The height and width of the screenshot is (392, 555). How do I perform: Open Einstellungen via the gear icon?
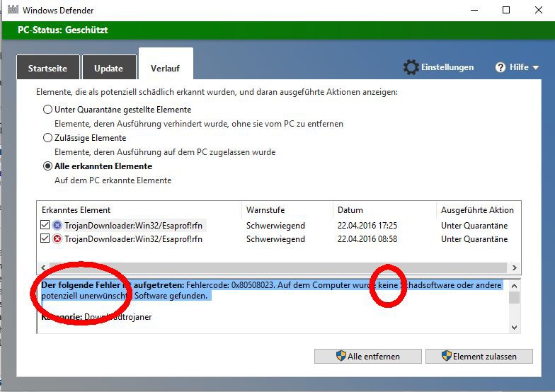(x=411, y=67)
